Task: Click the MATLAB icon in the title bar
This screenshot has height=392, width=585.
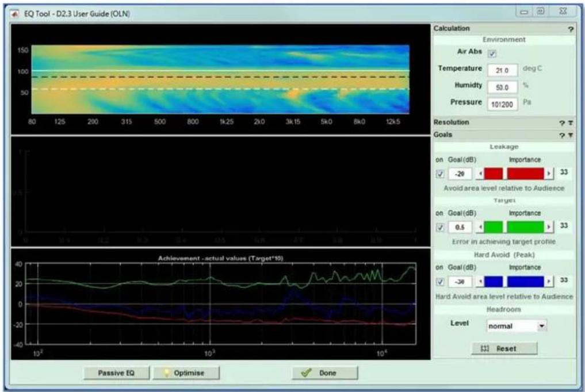Action: (15, 14)
